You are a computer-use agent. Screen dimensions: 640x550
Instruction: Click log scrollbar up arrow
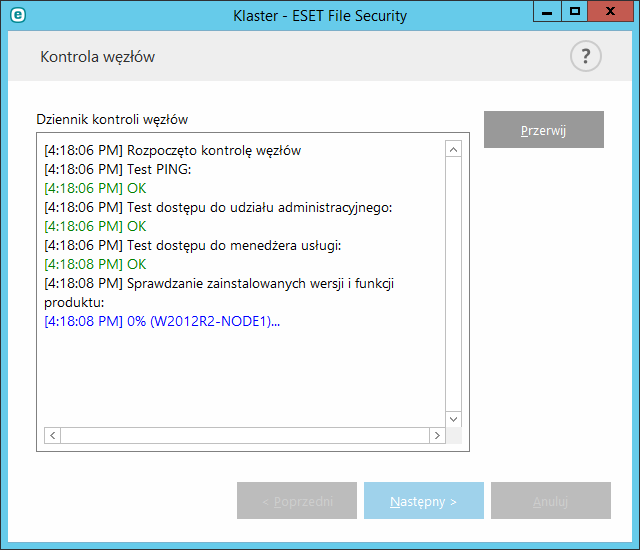point(453,149)
